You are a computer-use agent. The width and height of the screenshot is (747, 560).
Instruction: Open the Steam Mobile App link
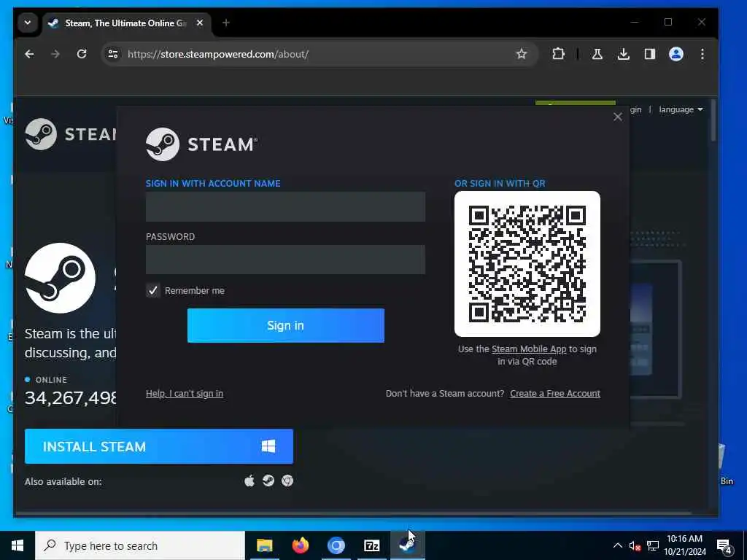pyautogui.click(x=529, y=349)
